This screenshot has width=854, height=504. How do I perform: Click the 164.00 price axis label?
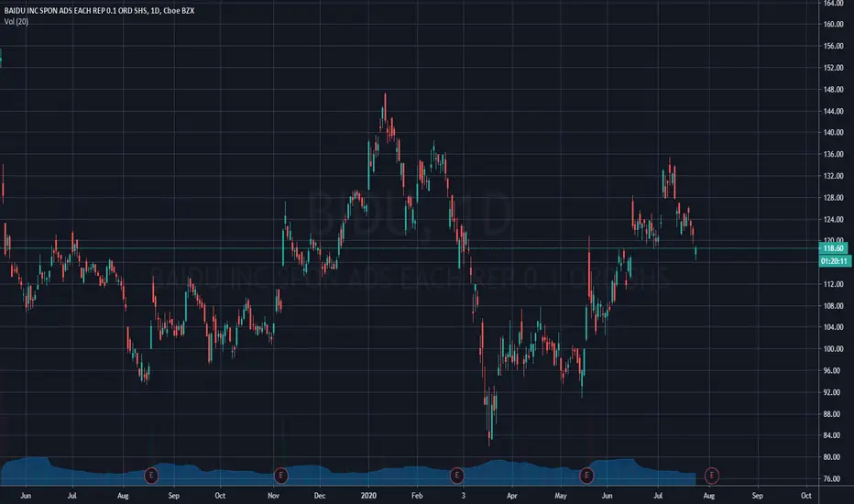coord(833,4)
